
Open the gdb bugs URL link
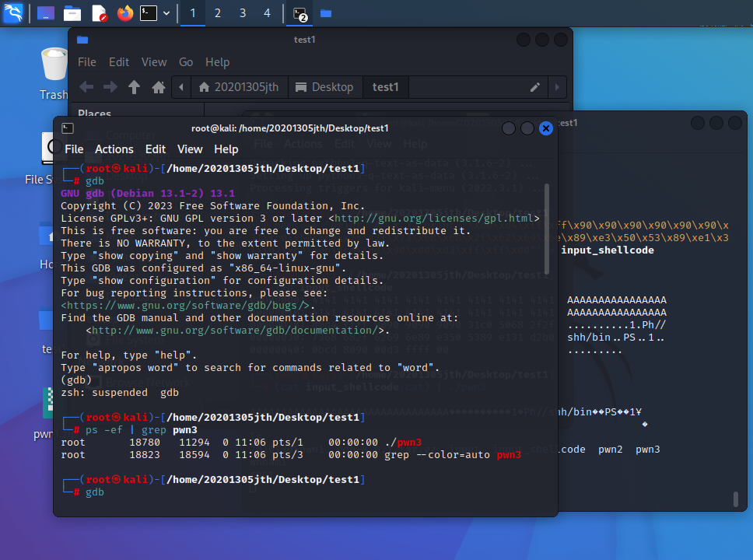tap(185, 306)
